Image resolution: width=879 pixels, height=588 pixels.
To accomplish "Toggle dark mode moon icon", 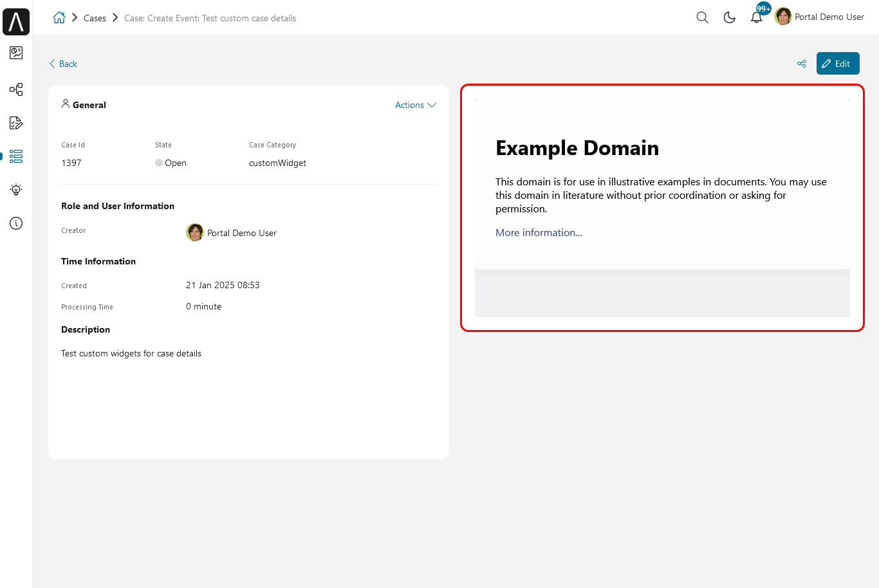I will 729,17.
